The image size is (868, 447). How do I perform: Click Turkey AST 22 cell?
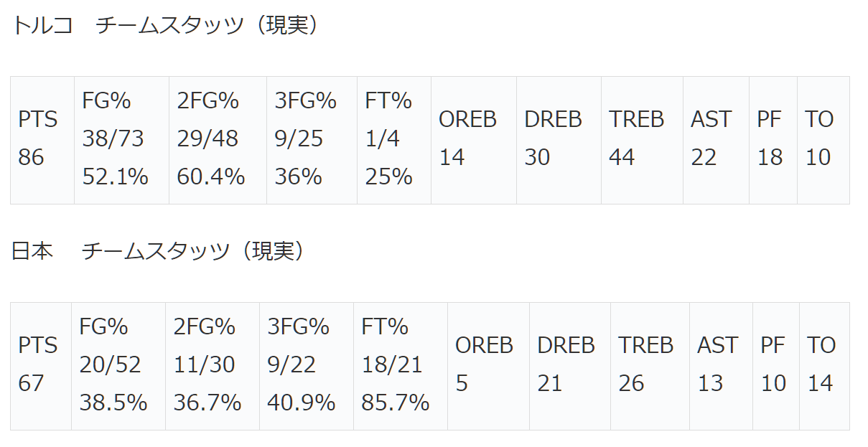[x=717, y=140]
